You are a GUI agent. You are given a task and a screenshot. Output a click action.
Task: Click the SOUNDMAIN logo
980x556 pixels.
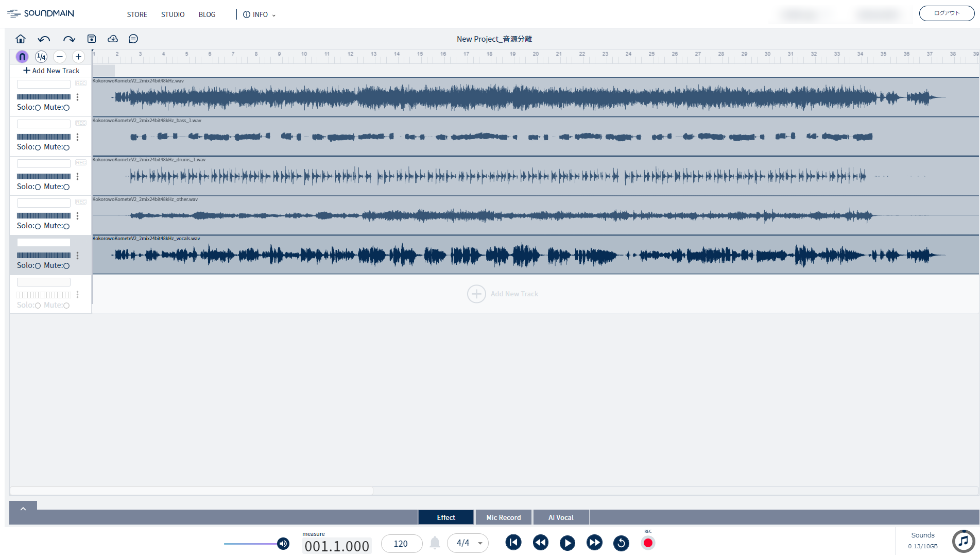41,13
